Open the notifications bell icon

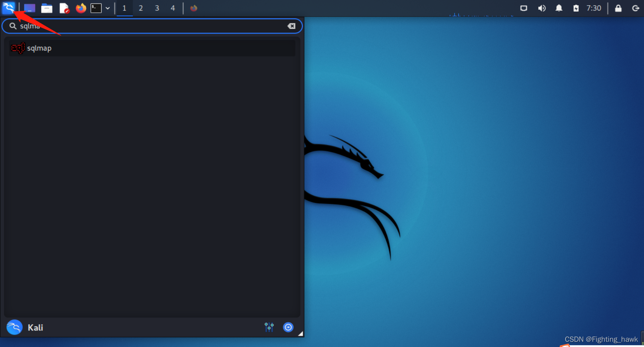(559, 8)
